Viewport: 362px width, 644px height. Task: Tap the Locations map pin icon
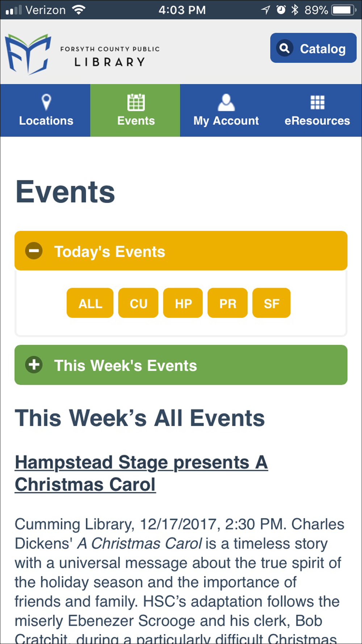(x=46, y=102)
